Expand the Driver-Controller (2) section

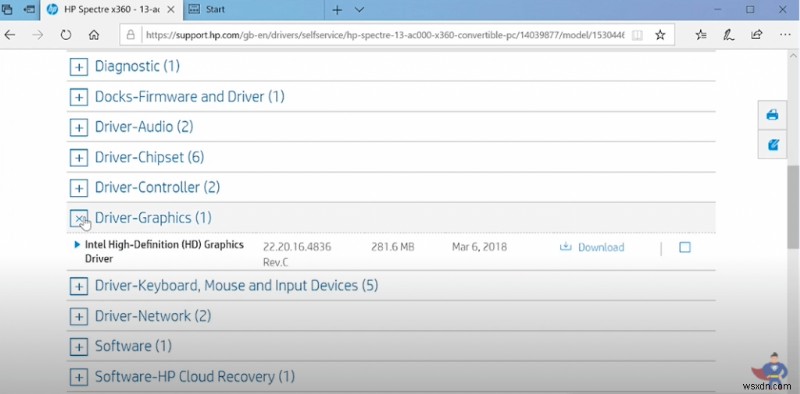tap(79, 188)
